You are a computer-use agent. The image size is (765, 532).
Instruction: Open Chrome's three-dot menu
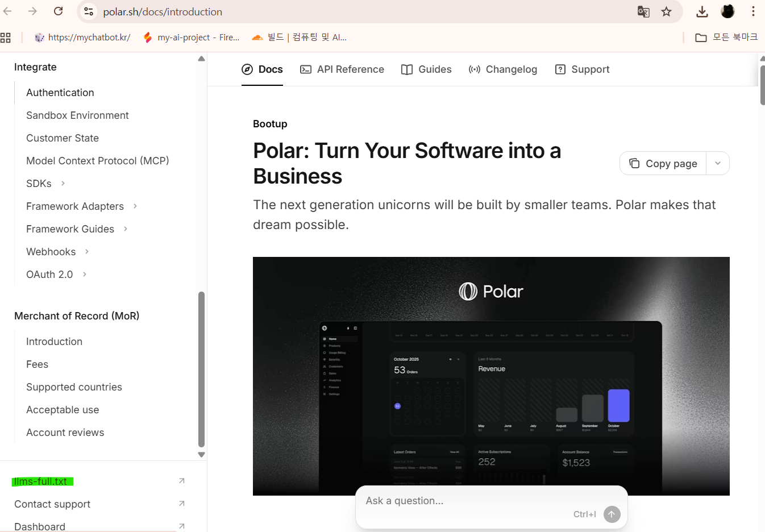(x=753, y=11)
